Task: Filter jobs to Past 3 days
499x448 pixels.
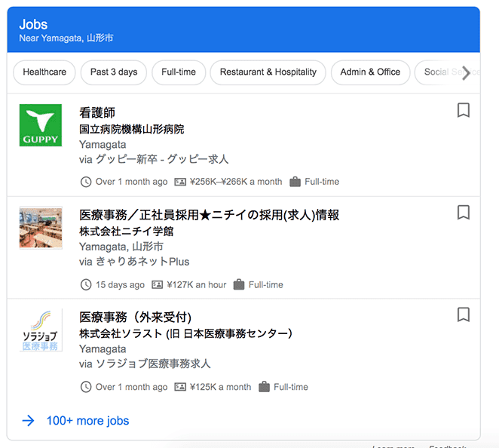Action: 114,72
